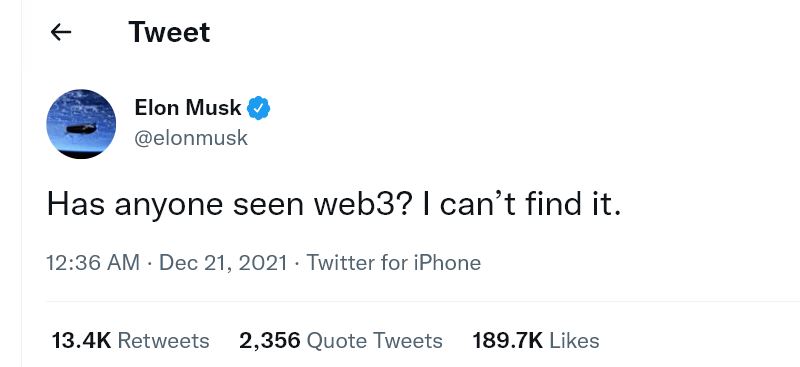Image resolution: width=800 pixels, height=367 pixels.
Task: Select the tweet text about web3
Action: click(x=334, y=205)
